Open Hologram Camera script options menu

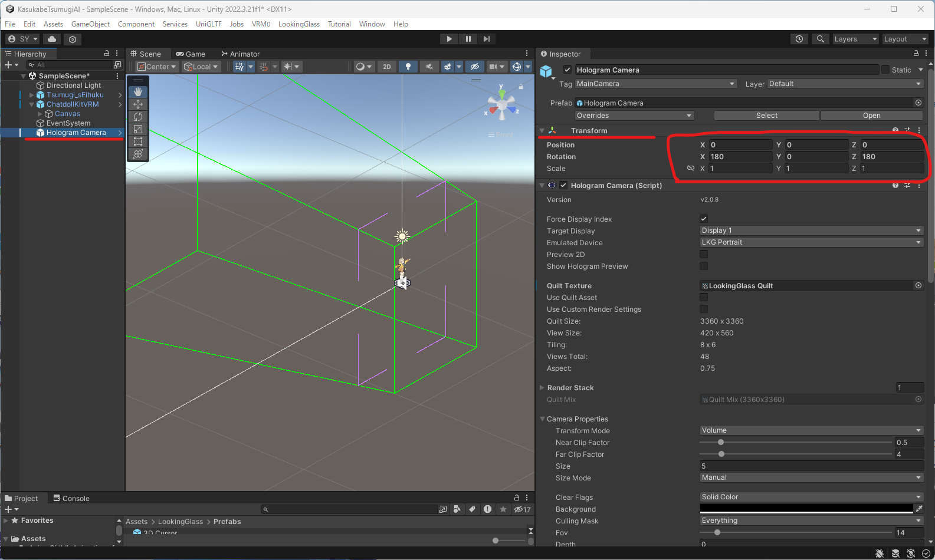pos(919,185)
